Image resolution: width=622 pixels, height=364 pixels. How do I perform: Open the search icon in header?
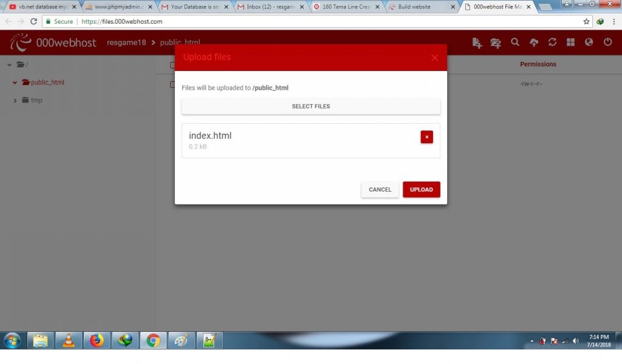tap(515, 42)
